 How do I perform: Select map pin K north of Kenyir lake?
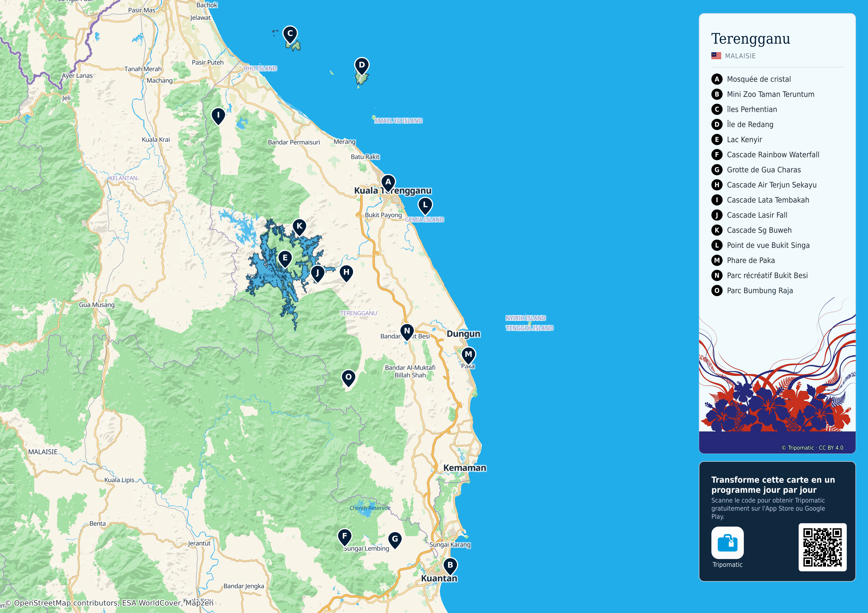[299, 227]
